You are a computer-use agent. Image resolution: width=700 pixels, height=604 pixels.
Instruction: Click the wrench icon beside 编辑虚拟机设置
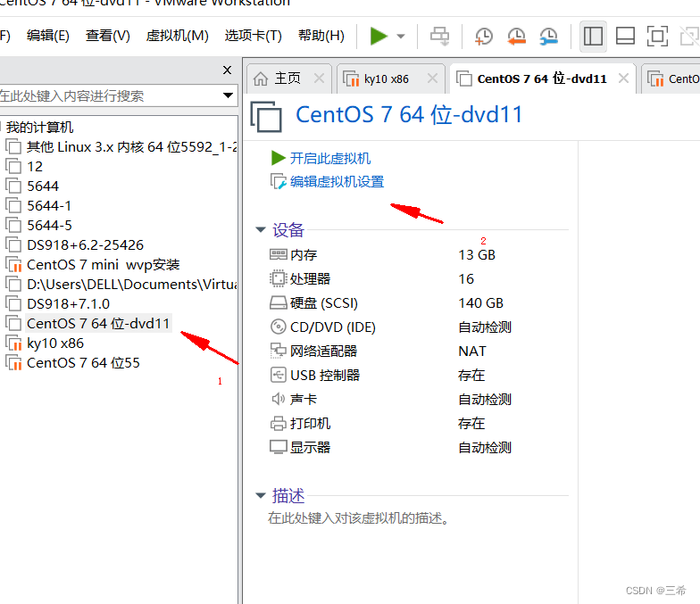[279, 181]
